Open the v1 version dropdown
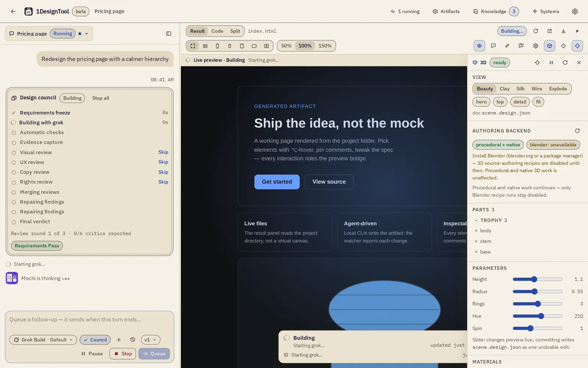This screenshot has height=368, width=588. 151,340
